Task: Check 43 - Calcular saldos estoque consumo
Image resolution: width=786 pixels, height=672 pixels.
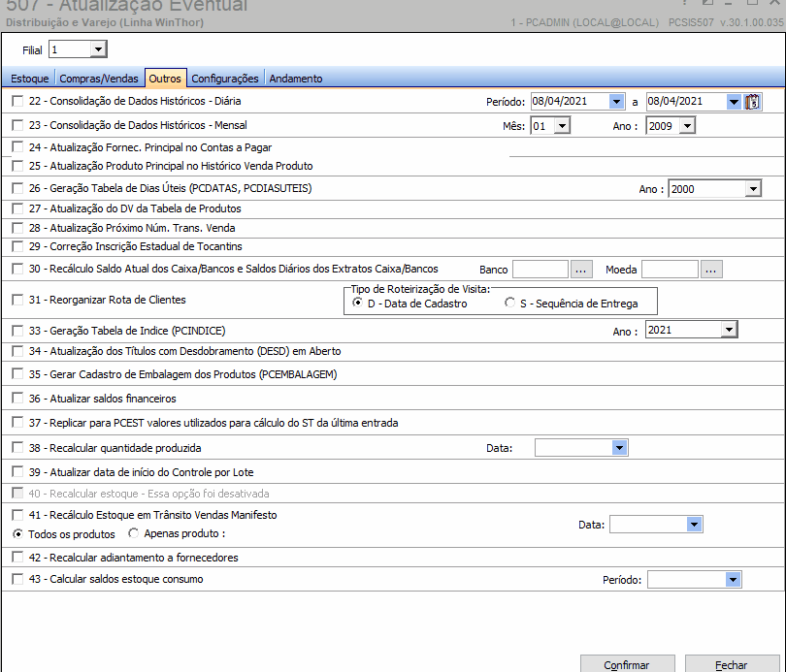Action: 17,579
